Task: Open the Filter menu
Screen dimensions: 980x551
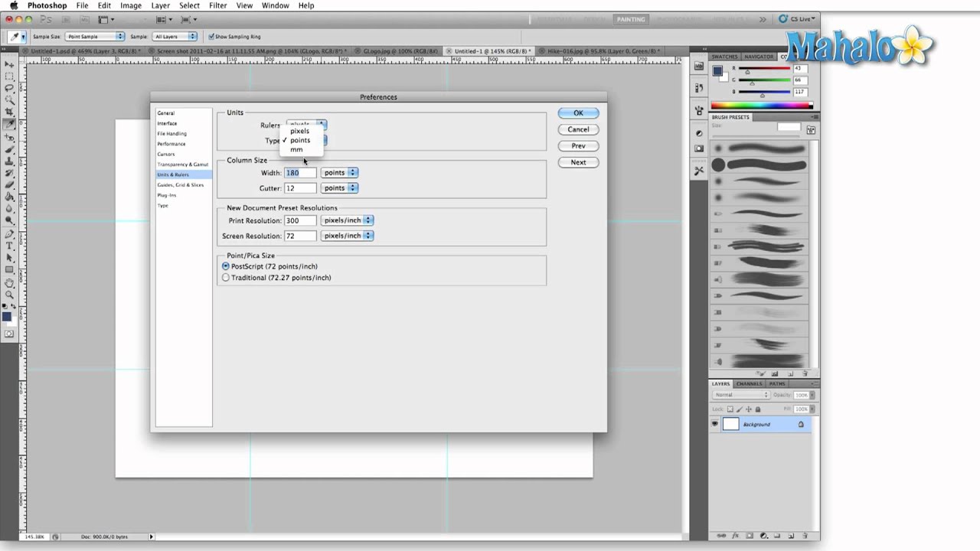Action: coord(217,5)
